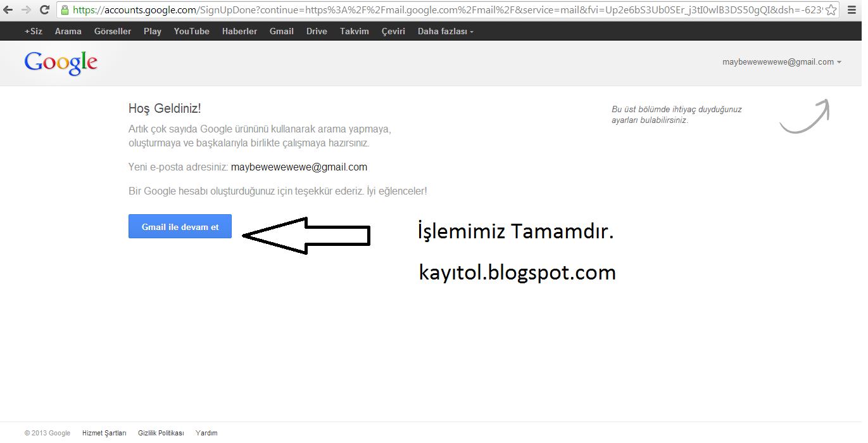This screenshot has width=868, height=443.
Task: Click the Gmail ile devam et button
Action: point(180,226)
